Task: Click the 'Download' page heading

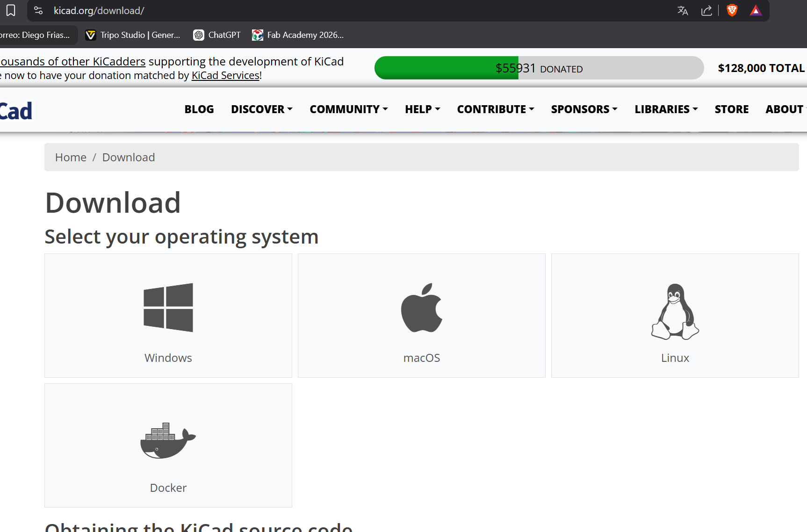Action: pos(113,203)
